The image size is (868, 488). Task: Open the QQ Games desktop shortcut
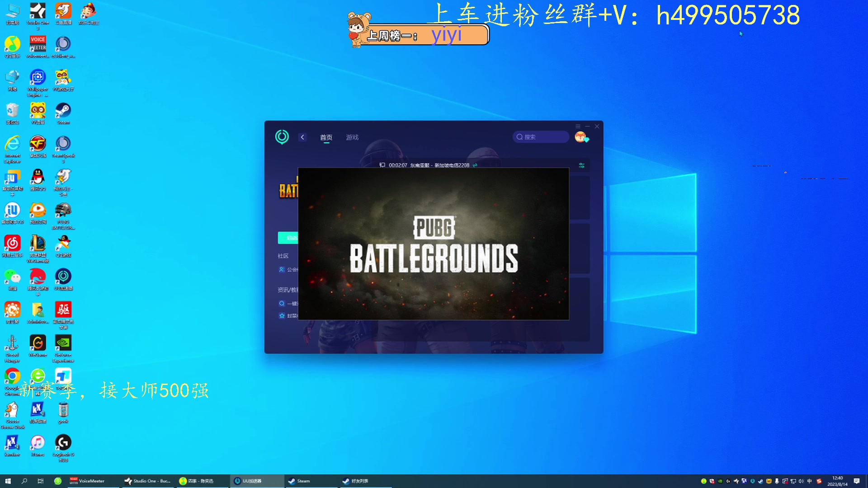63,246
